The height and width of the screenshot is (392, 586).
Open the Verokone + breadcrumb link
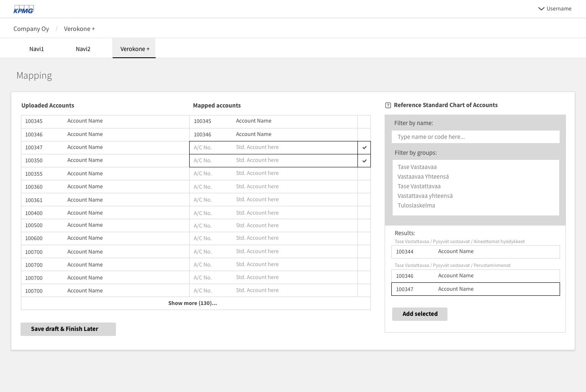pyautogui.click(x=79, y=29)
